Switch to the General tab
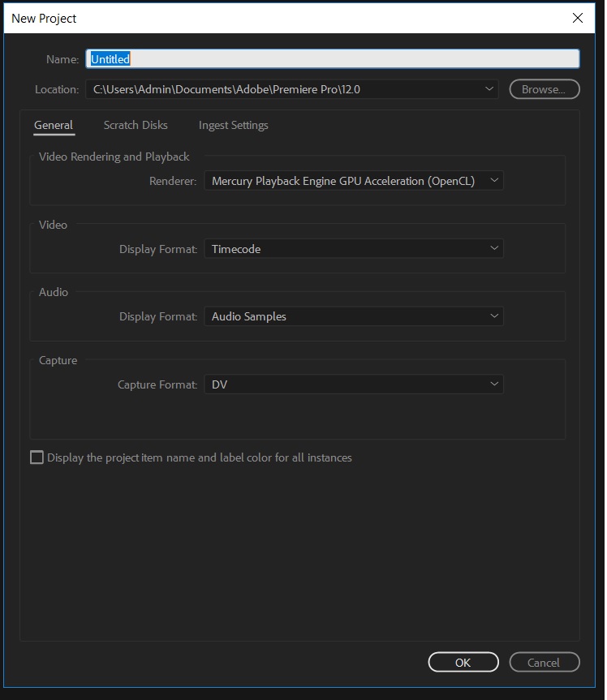 pyautogui.click(x=54, y=125)
